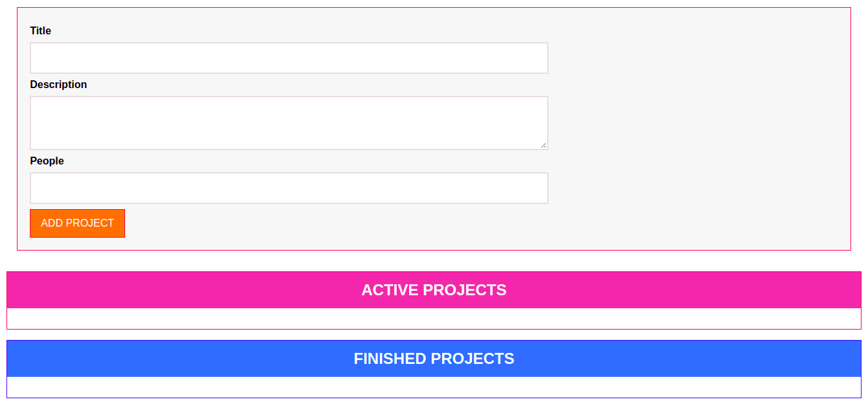Click the ACTIVE PROJECTS heading text
The height and width of the screenshot is (406, 868).
click(x=434, y=290)
